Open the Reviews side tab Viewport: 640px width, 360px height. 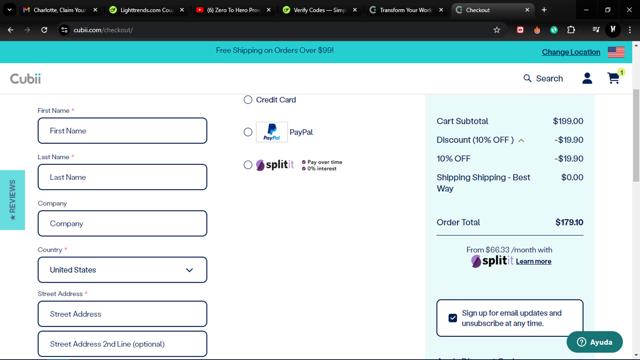point(12,200)
